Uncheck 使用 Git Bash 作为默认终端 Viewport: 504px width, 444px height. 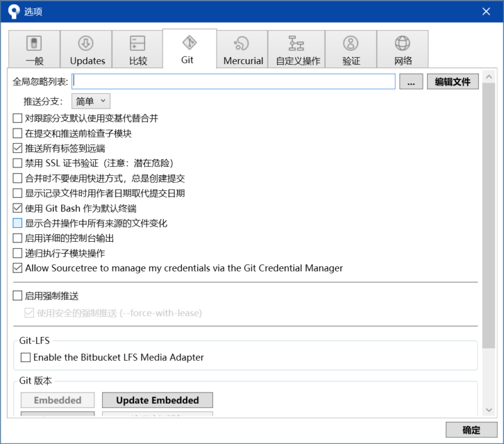coord(18,208)
